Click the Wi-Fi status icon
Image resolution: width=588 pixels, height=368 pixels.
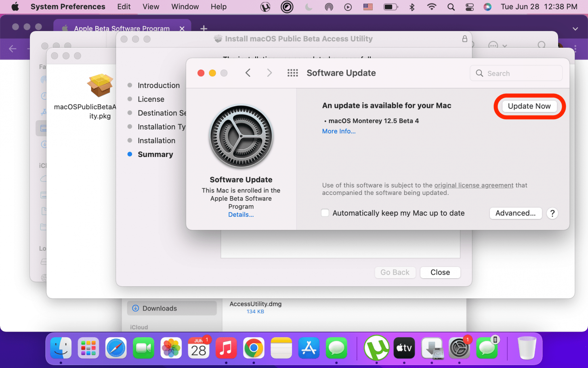pos(432,7)
